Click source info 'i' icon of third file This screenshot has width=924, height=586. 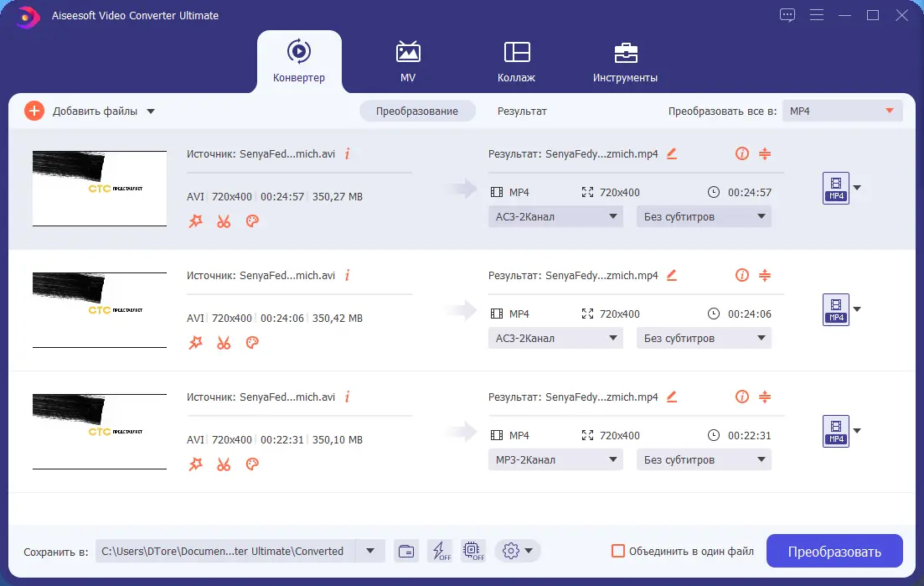(347, 397)
